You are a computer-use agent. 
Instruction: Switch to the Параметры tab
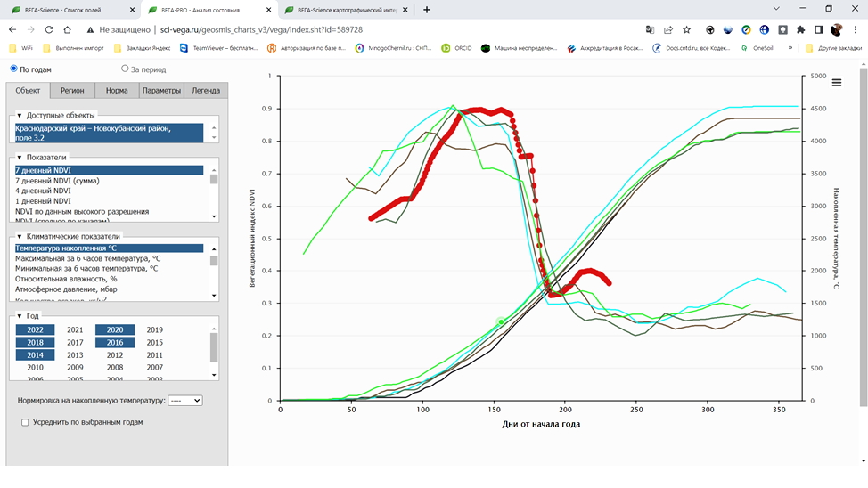[x=161, y=90]
